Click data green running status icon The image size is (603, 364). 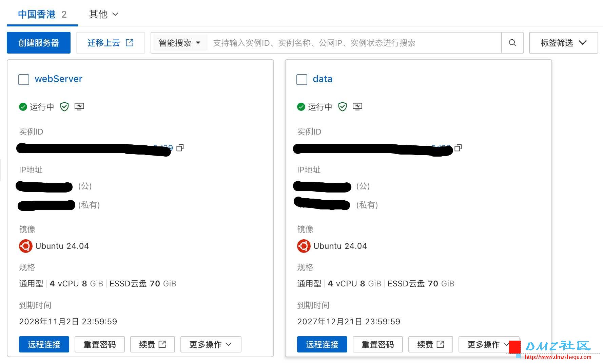pos(301,107)
